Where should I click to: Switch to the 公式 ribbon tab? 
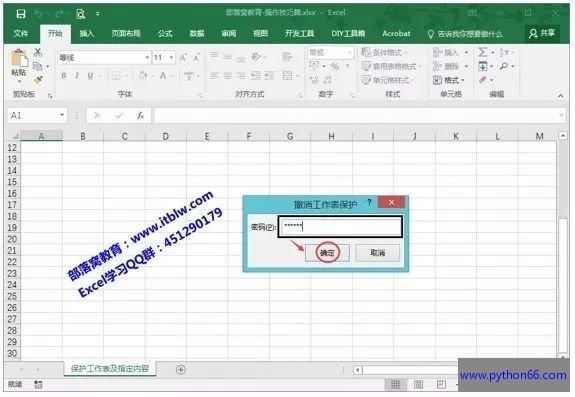[x=165, y=34]
